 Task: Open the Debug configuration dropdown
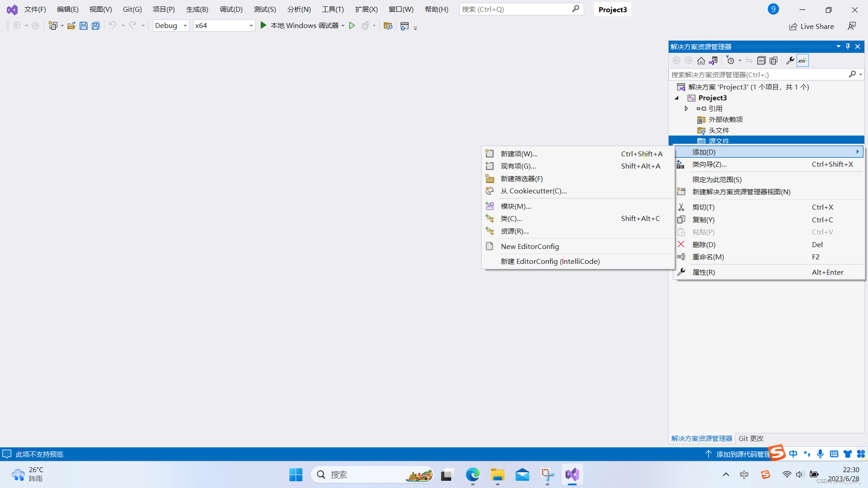coord(185,26)
